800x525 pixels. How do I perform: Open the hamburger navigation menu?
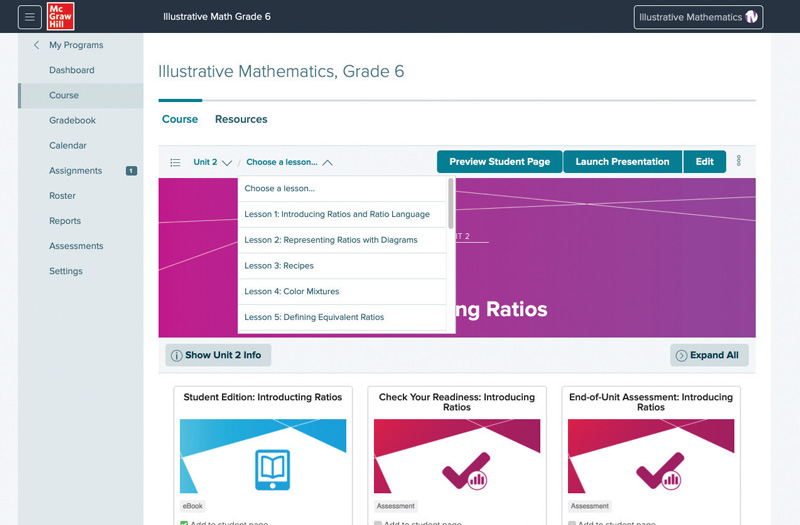click(x=30, y=17)
